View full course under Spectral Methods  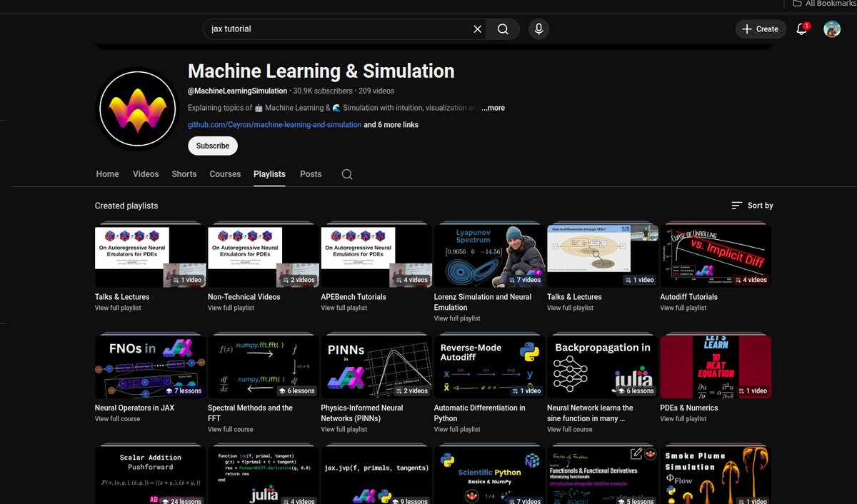[231, 429]
